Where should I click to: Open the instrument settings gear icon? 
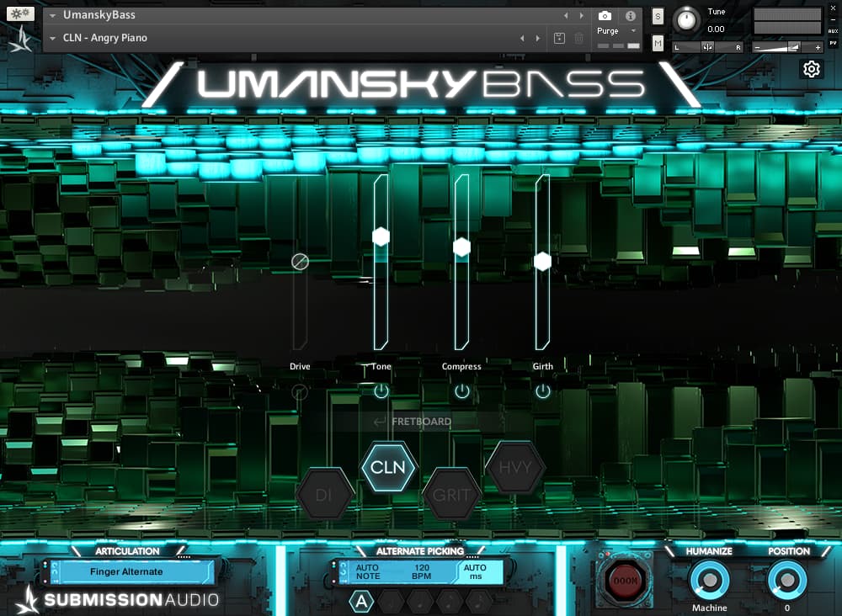pyautogui.click(x=811, y=69)
